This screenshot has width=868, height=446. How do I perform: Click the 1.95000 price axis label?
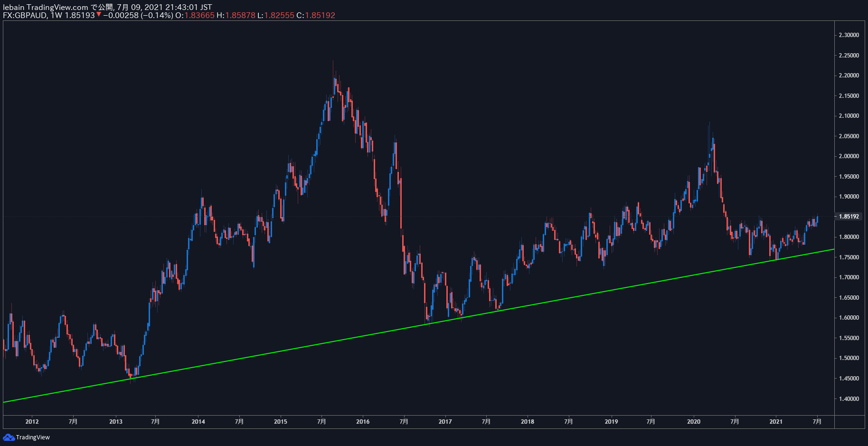(849, 177)
